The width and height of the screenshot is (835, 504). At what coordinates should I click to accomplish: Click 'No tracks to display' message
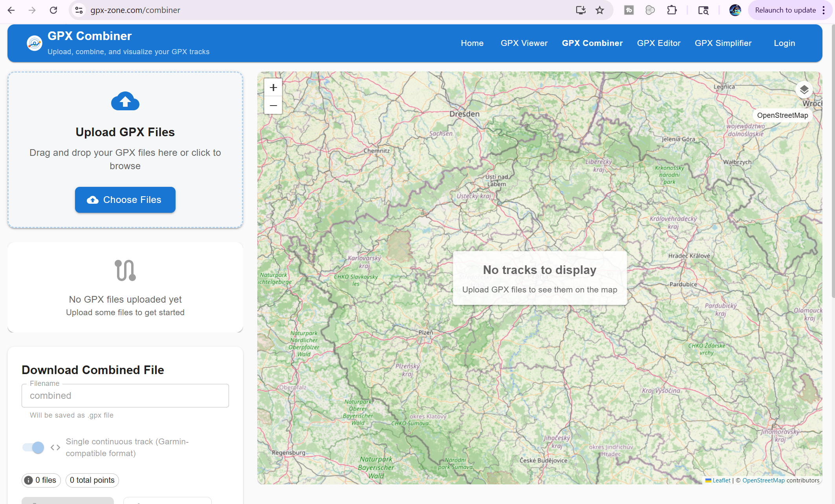(540, 270)
